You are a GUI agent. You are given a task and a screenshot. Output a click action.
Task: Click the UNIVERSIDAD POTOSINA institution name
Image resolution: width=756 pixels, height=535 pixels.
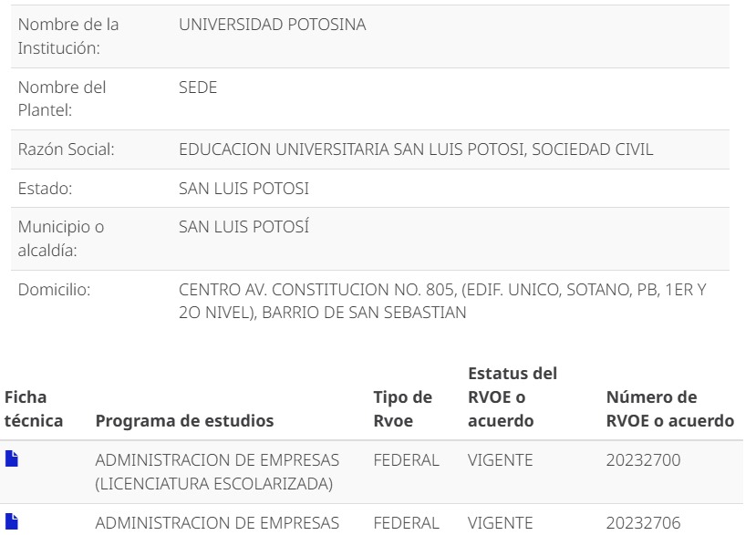(x=273, y=25)
